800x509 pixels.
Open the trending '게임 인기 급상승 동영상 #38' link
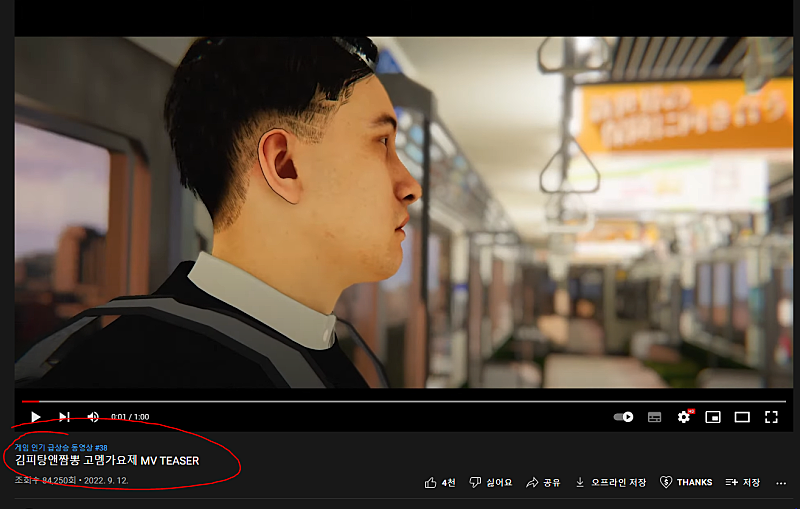pos(61,447)
